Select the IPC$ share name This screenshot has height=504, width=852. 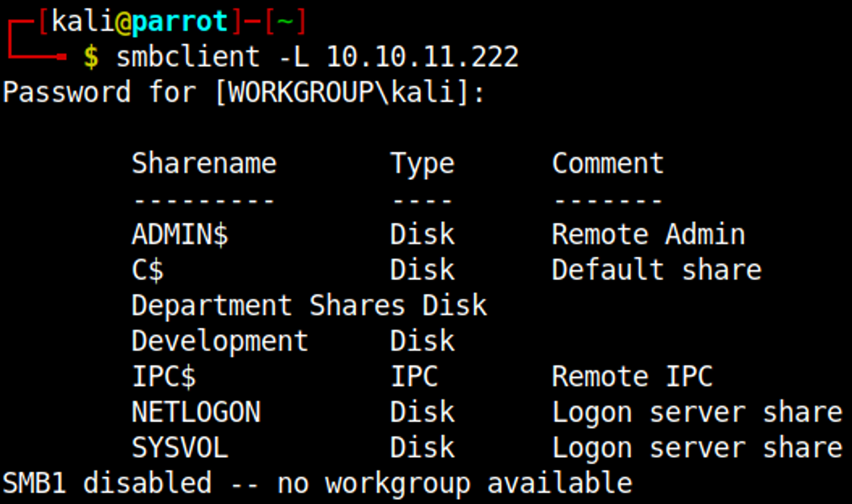(x=164, y=377)
